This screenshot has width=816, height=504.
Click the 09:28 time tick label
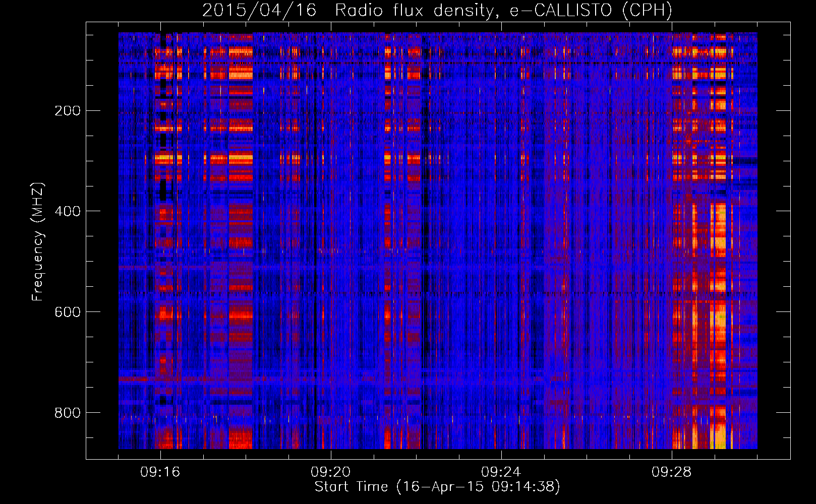tap(672, 472)
